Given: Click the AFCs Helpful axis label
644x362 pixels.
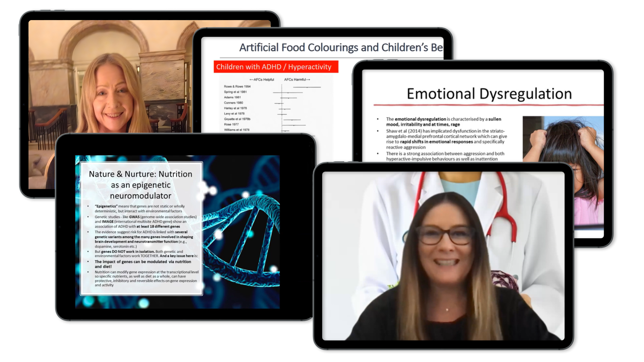Looking at the screenshot, I should (x=262, y=79).
